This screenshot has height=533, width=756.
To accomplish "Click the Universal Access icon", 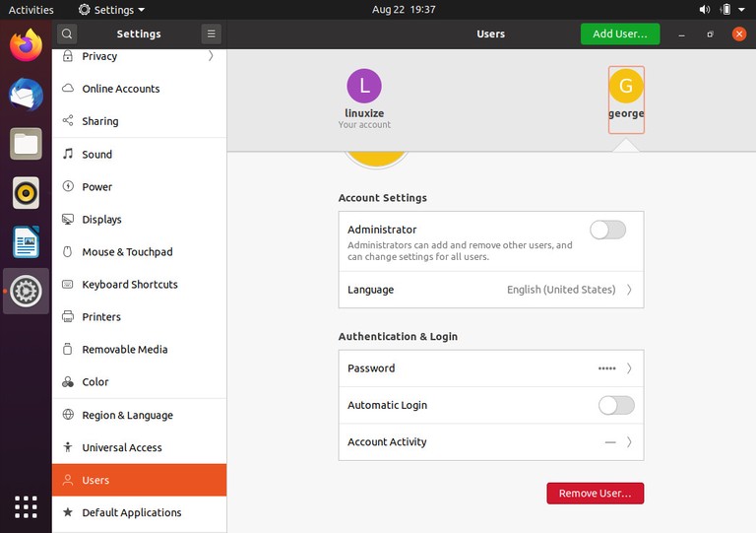I will pyautogui.click(x=68, y=447).
